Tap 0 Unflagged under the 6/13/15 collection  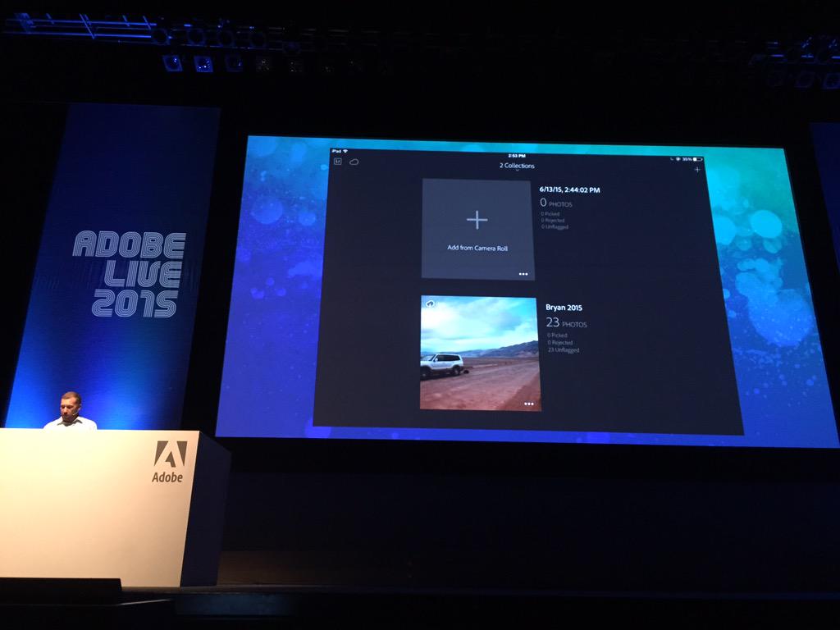(555, 226)
